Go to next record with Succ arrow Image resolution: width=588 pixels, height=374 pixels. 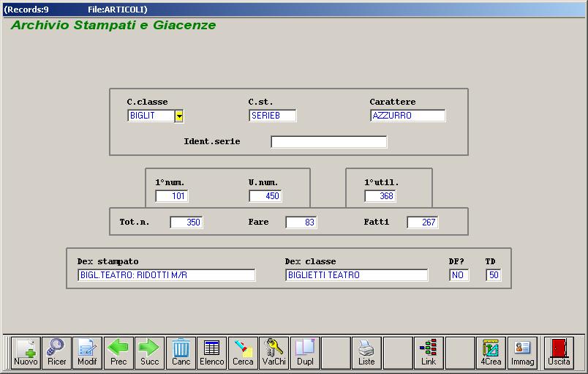coord(150,353)
